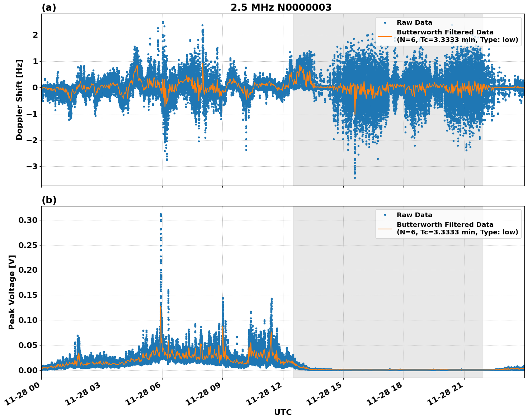Click the (b) panel label
The width and height of the screenshot is (528, 420).
tap(49, 200)
